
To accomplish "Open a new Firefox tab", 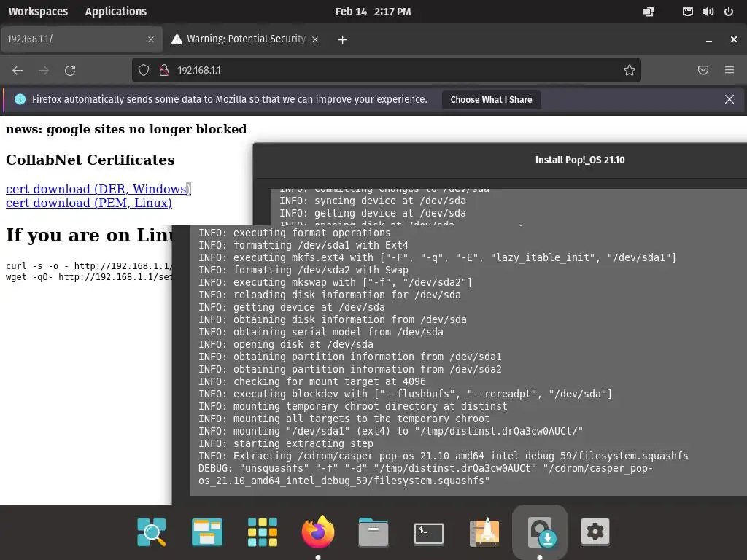I will 343,40.
